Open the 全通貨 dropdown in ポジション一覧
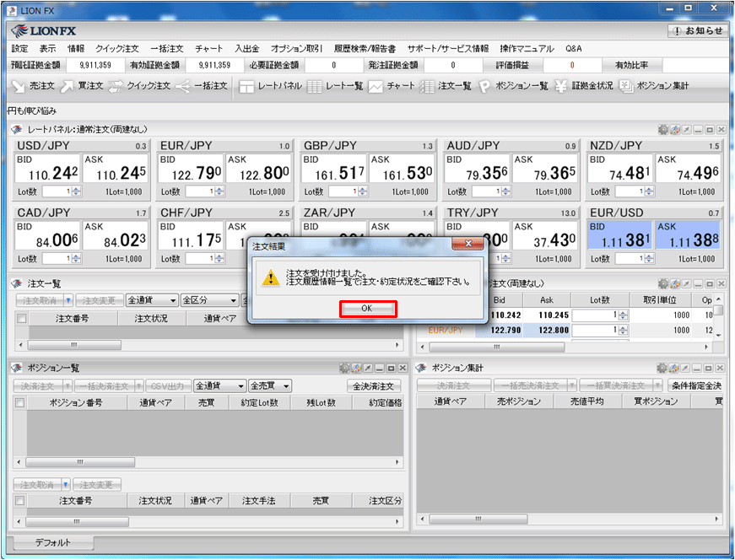This screenshot has width=735, height=560. point(220,386)
